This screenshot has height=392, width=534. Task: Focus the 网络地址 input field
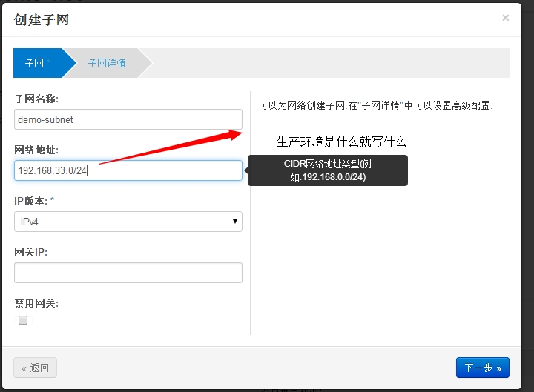point(128,170)
